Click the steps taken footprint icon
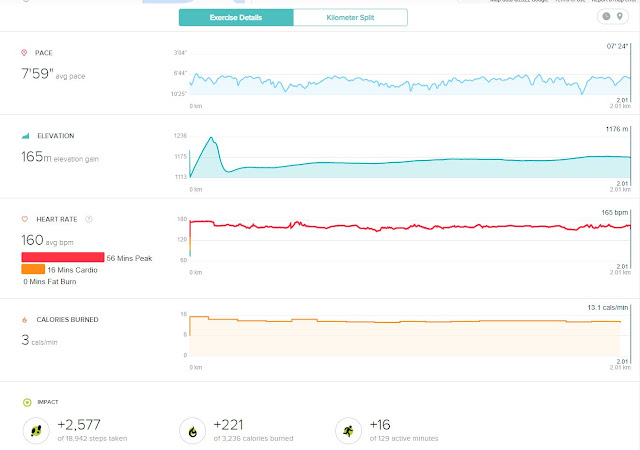The height and width of the screenshot is (450, 640). (x=36, y=431)
